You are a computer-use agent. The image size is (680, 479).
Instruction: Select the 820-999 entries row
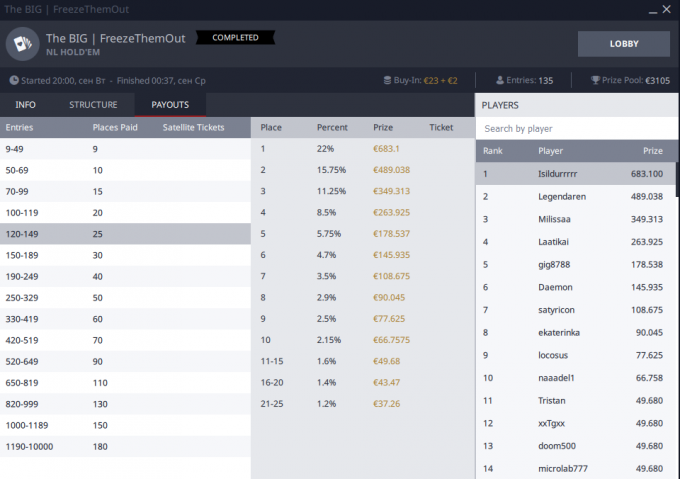pyautogui.click(x=125, y=404)
